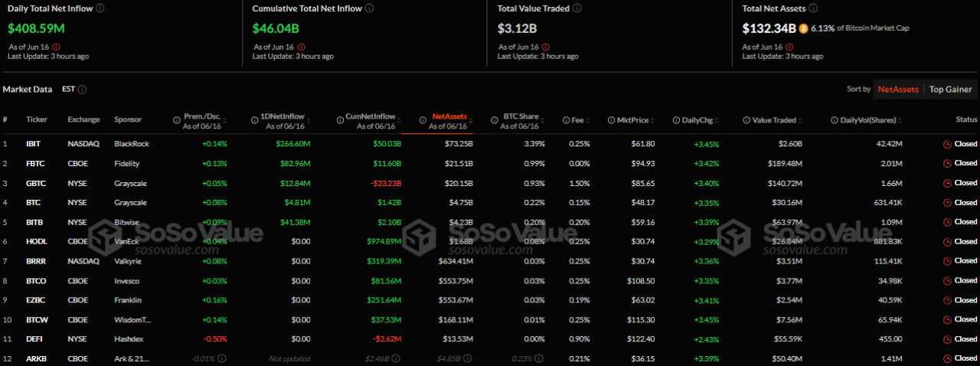Open the IBIT ticker link
Image resolution: width=980 pixels, height=366 pixels.
pyautogui.click(x=35, y=144)
